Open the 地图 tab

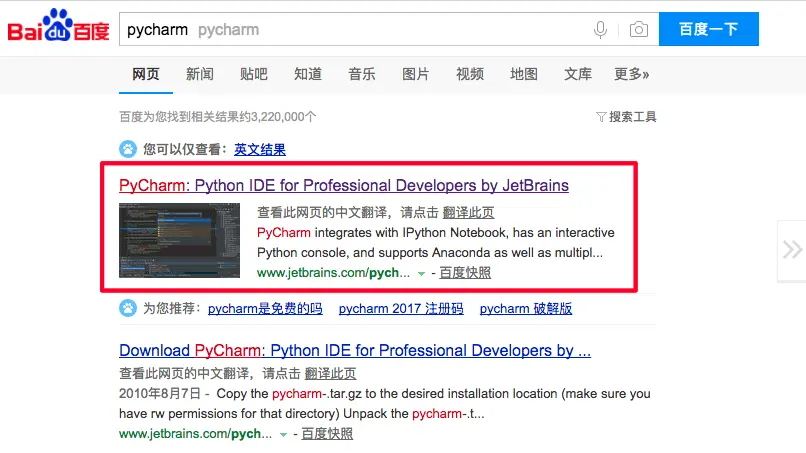[524, 75]
